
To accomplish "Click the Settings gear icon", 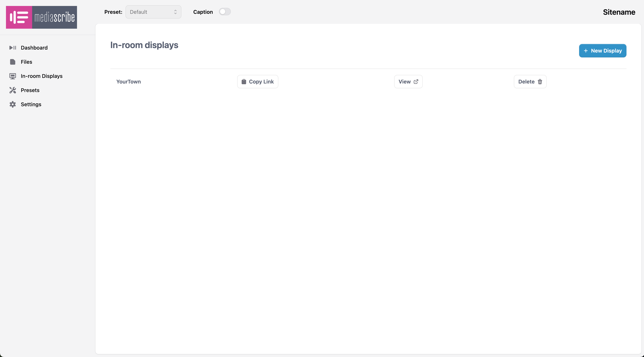I will tap(12, 104).
